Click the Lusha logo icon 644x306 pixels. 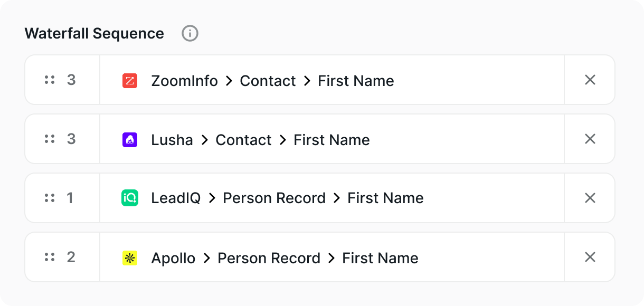point(130,140)
